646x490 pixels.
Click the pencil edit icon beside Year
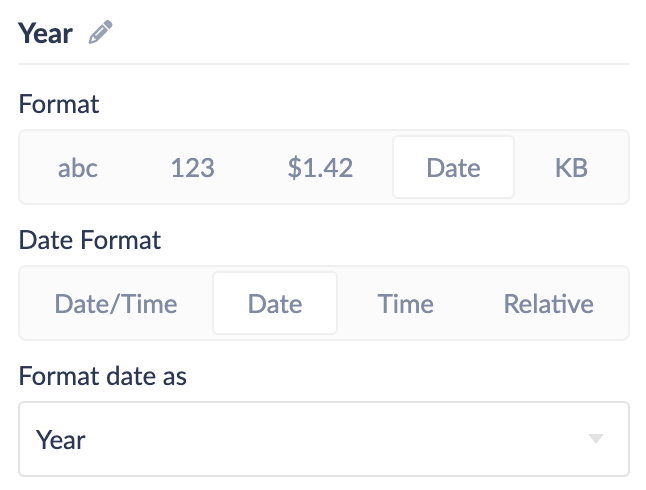(x=100, y=33)
